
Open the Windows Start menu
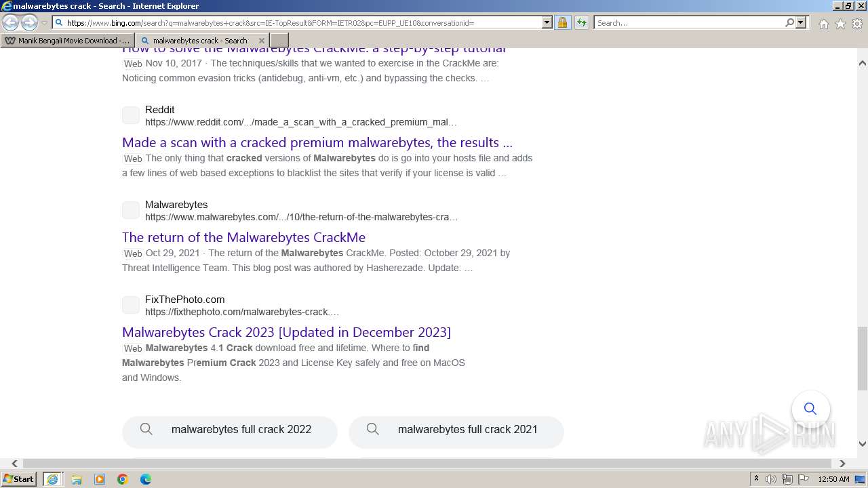[19, 479]
